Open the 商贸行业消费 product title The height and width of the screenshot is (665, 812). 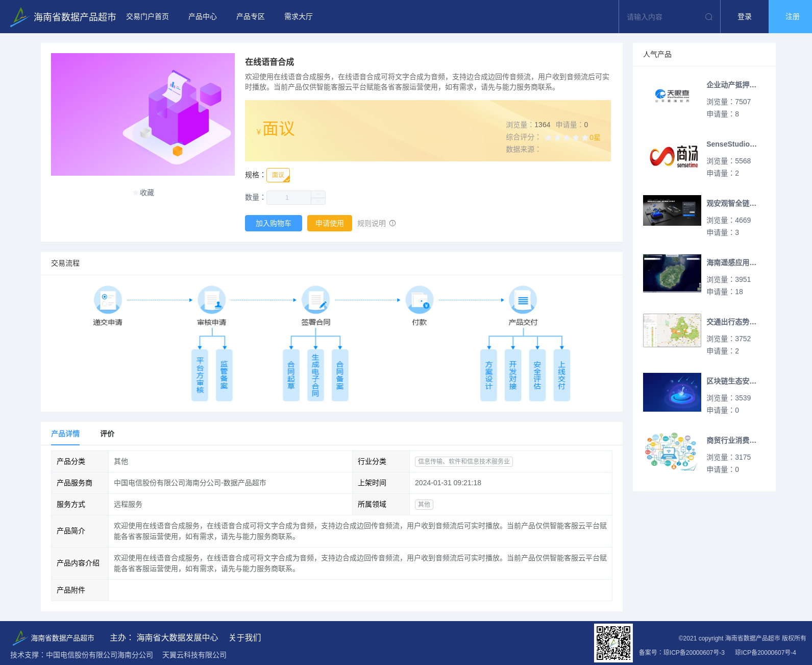click(x=731, y=440)
